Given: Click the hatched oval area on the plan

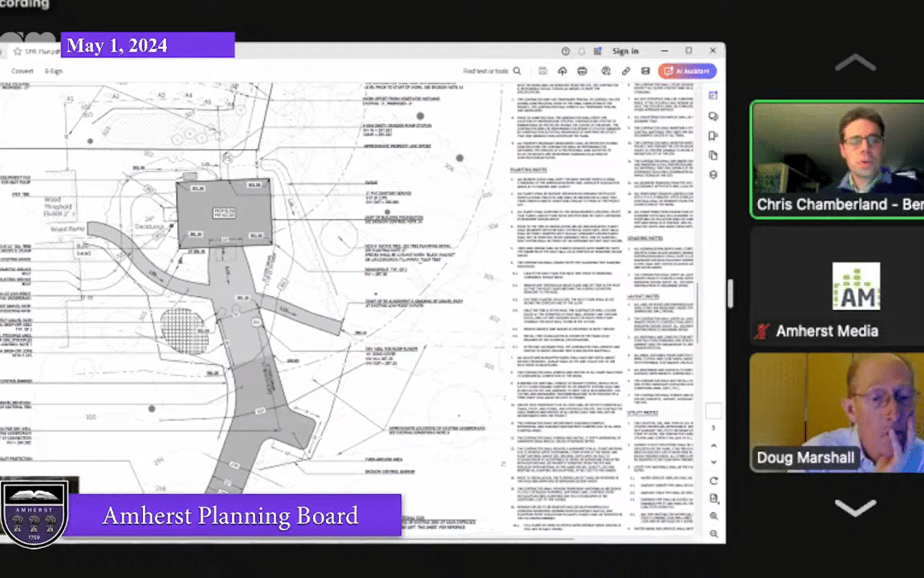Looking at the screenshot, I should 184,331.
